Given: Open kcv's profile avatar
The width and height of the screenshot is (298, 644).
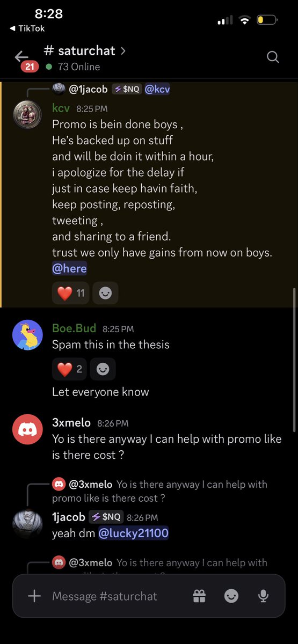Looking at the screenshot, I should point(28,114).
